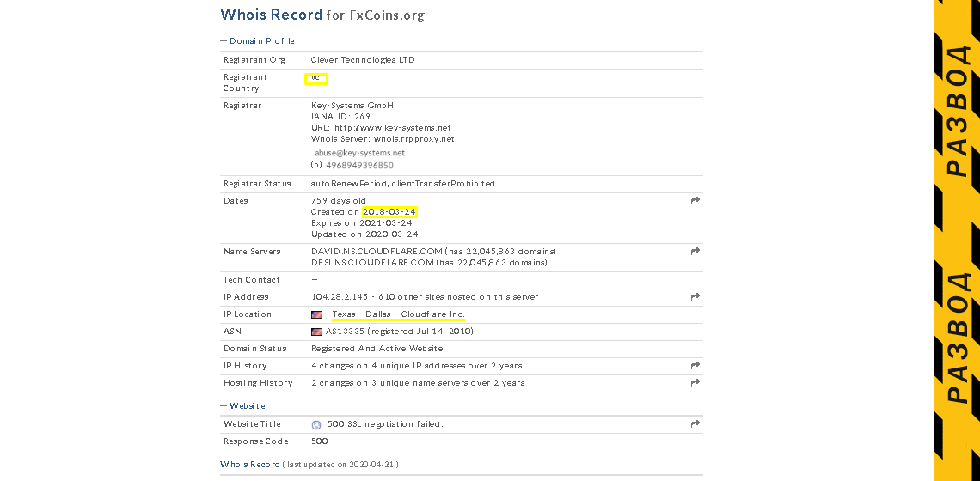Click 'Registered And Active Website' status
Image resolution: width=980 pixels, height=481 pixels.
point(377,349)
